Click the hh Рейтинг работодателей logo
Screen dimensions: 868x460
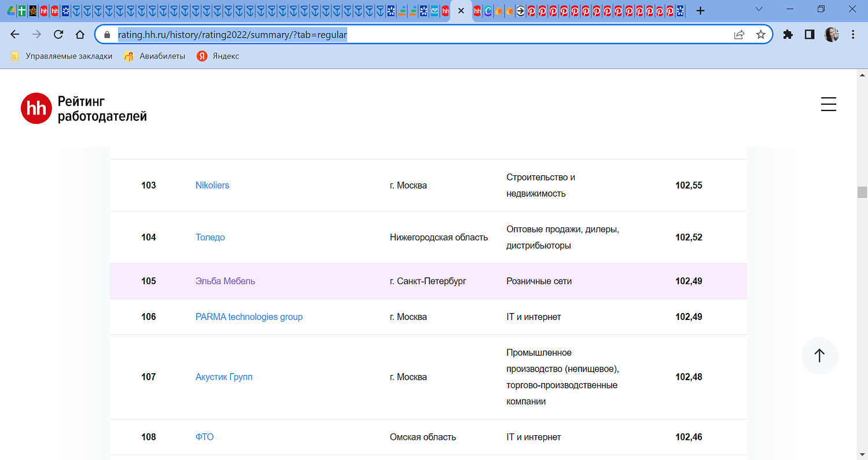pyautogui.click(x=84, y=108)
